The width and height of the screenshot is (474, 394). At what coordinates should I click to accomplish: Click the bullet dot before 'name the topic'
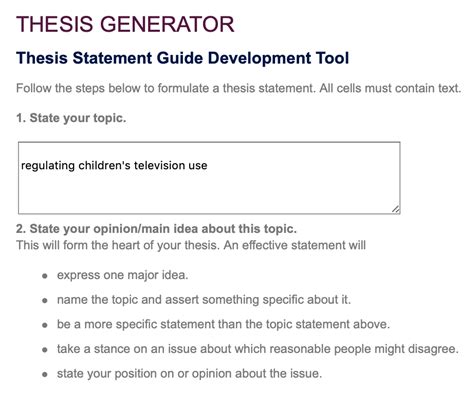45,300
